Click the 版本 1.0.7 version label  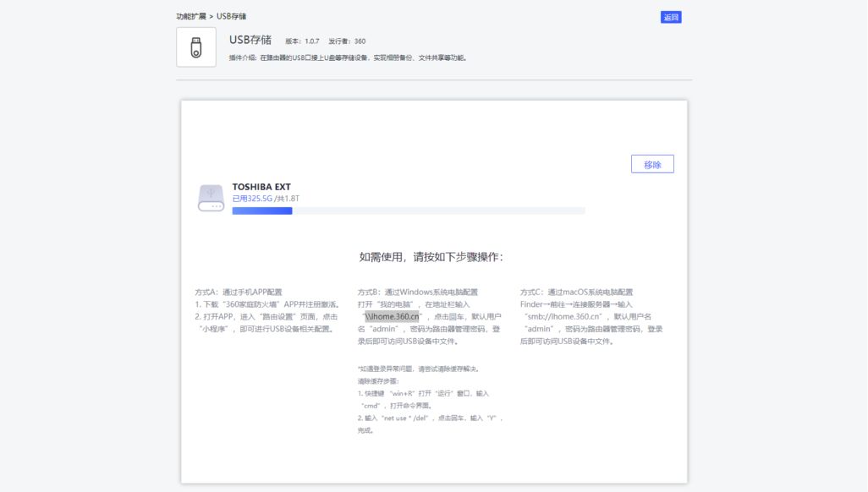coord(302,41)
